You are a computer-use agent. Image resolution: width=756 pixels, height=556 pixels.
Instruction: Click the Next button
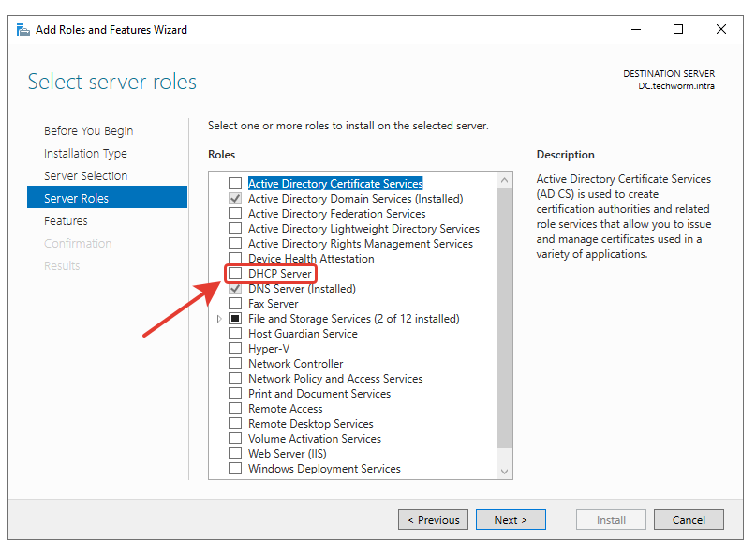pyautogui.click(x=511, y=519)
